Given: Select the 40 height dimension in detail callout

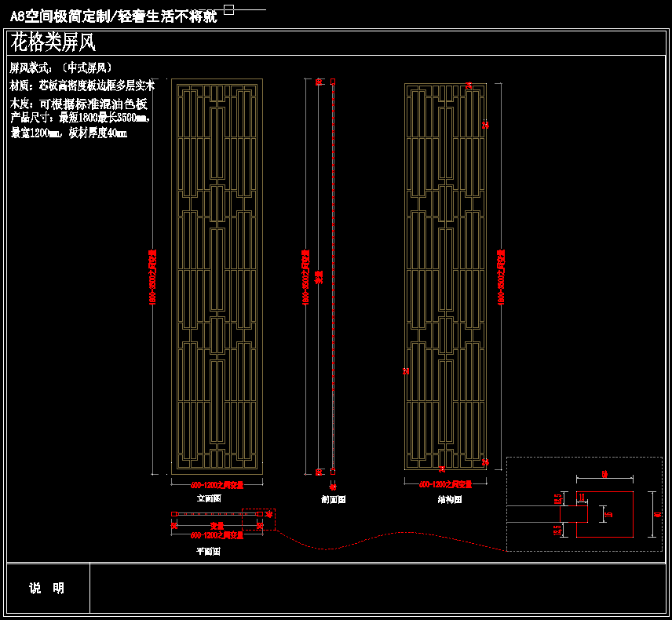Looking at the screenshot, I should point(659,514).
